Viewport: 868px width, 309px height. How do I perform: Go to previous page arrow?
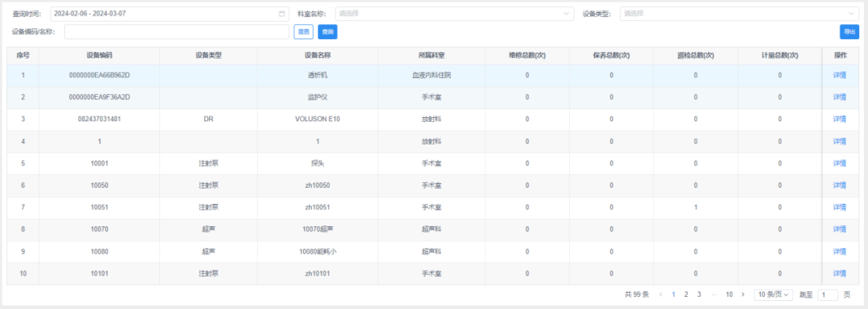pos(661,295)
